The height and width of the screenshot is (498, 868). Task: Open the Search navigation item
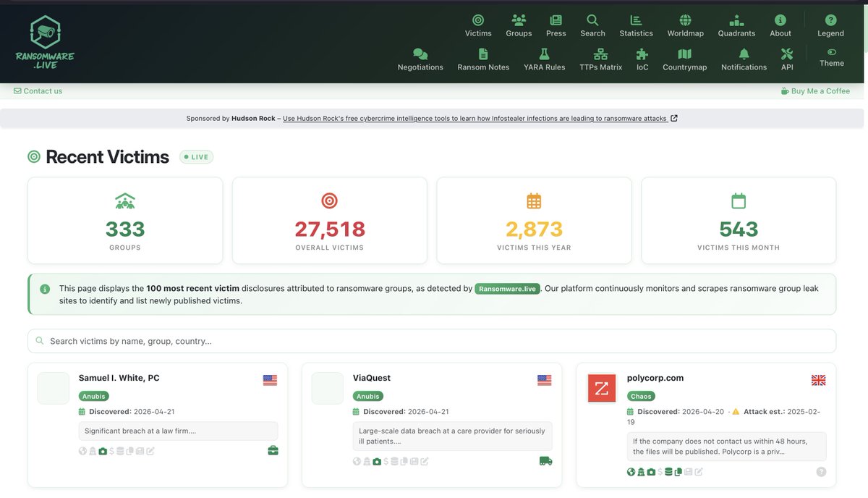pyautogui.click(x=592, y=25)
